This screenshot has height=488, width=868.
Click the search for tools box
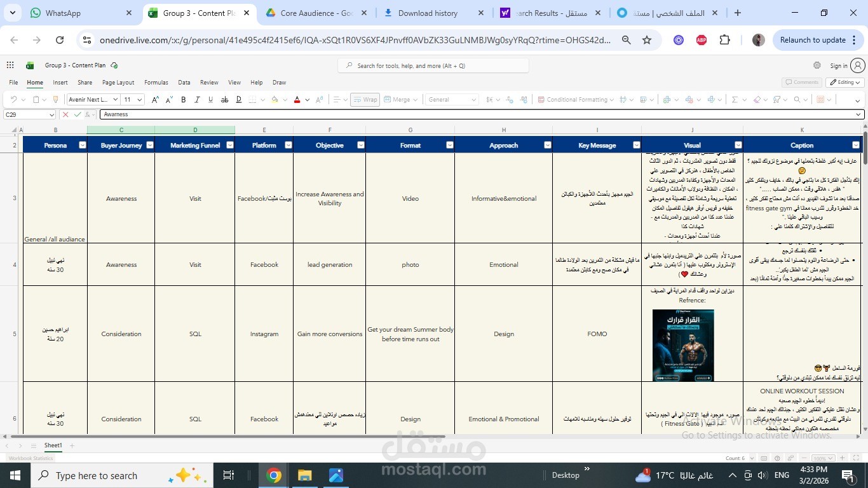pos(433,65)
